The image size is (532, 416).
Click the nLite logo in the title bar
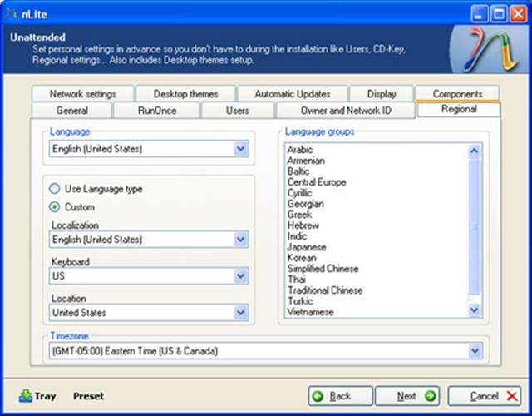tap(11, 12)
